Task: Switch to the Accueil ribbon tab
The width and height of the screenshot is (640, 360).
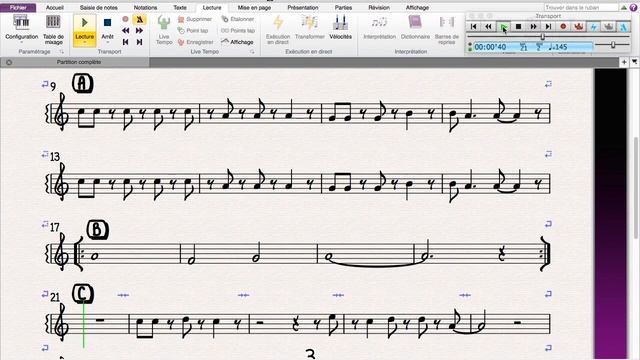Action: pos(55,7)
